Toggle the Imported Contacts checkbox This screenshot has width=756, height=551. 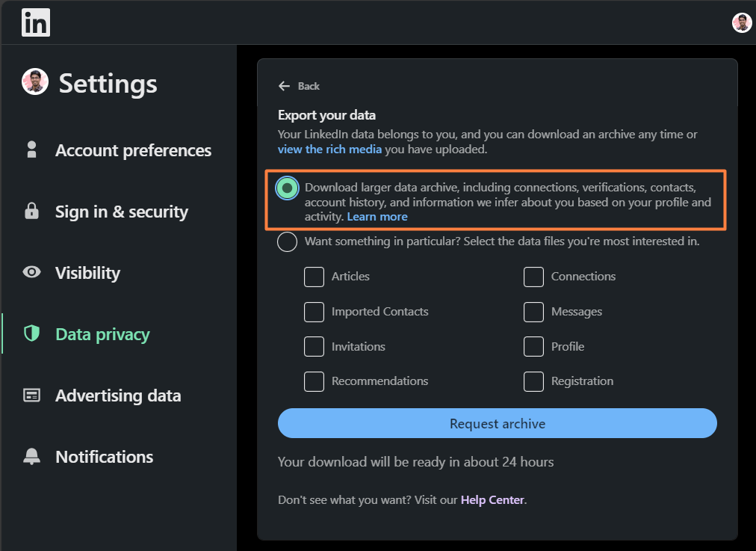pos(314,312)
